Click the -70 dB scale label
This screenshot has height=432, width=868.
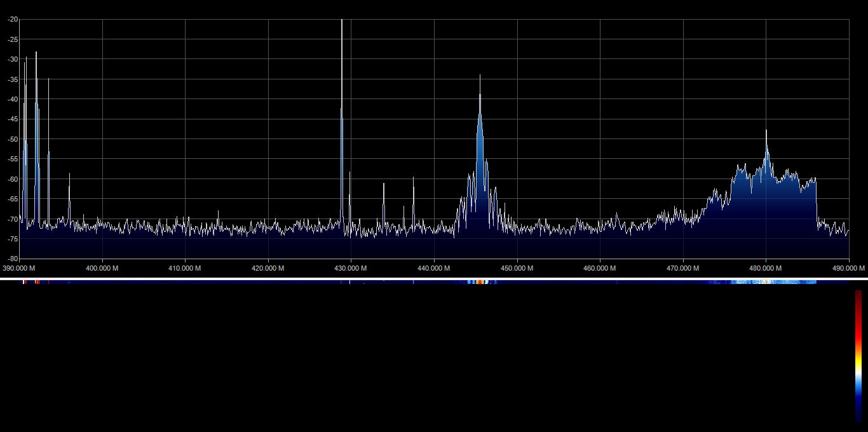click(13, 219)
